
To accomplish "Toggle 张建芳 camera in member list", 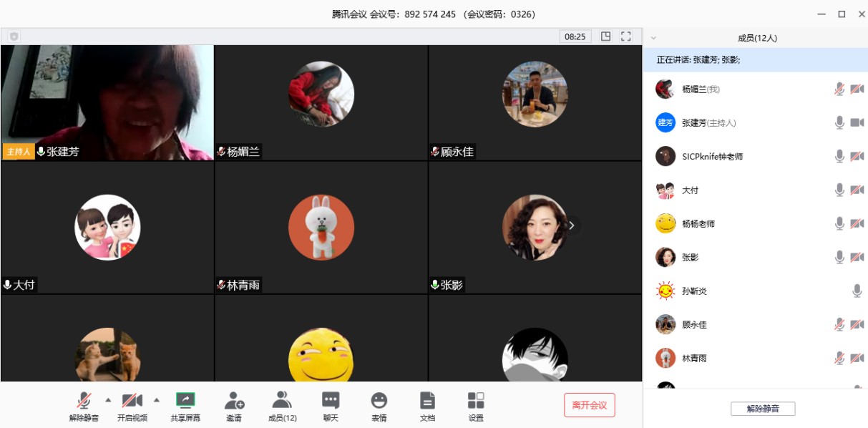I will point(857,123).
